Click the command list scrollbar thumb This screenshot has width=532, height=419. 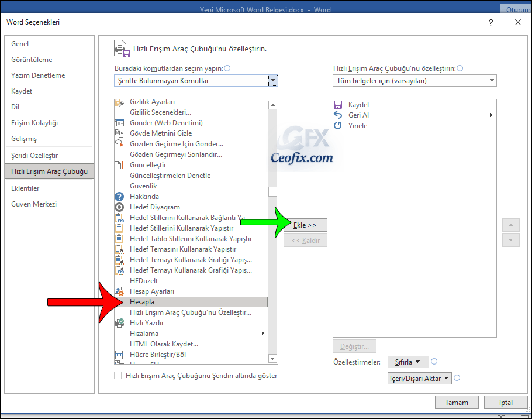272,191
